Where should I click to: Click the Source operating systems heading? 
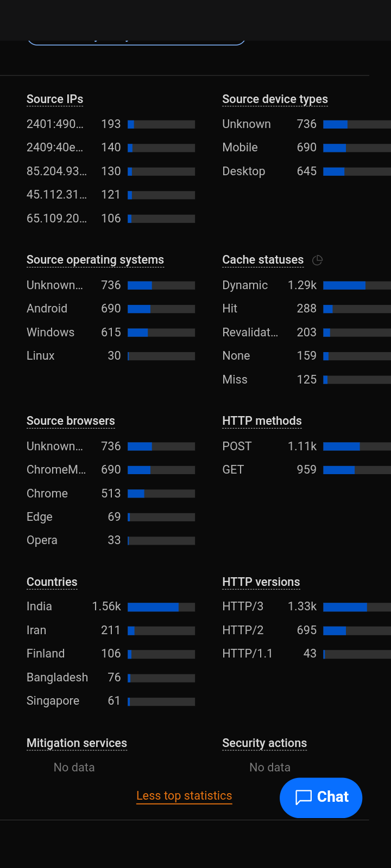(95, 260)
